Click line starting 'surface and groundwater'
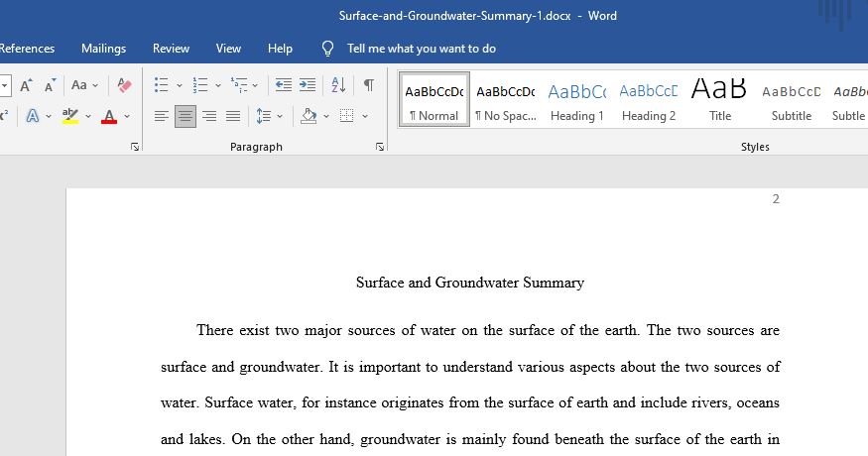Image resolution: width=868 pixels, height=456 pixels. (470, 367)
